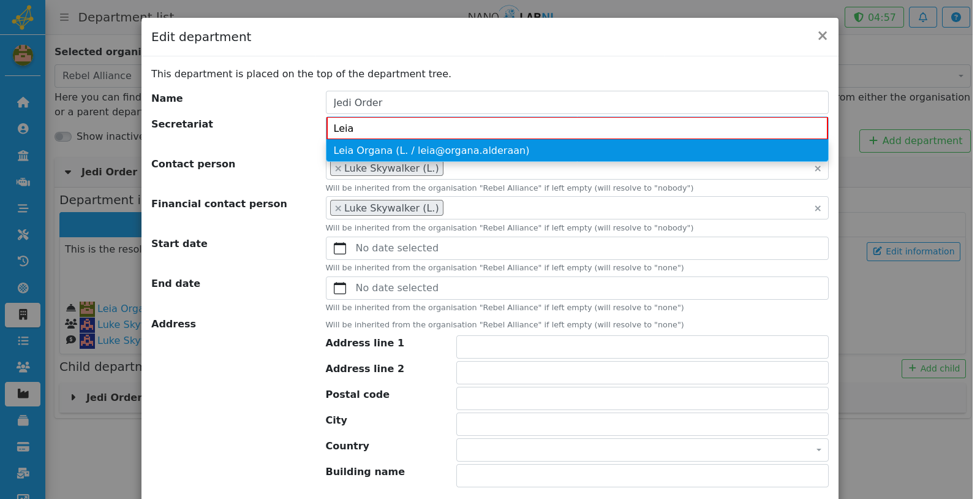This screenshot has height=499, width=980.
Task: Remove Luke Skywalker tag from Financial contact person
Action: coord(338,208)
